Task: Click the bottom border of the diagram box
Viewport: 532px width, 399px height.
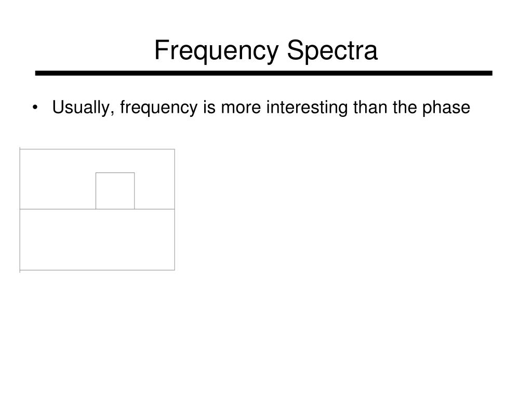Action: (97, 270)
